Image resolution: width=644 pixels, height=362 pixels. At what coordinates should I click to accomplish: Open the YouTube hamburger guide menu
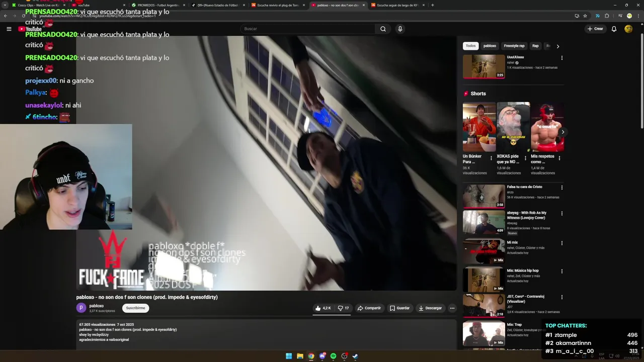coord(9,29)
